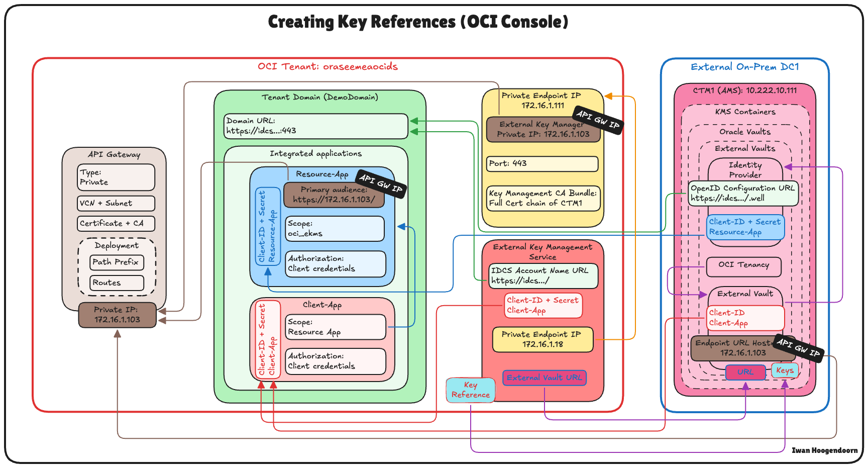The height and width of the screenshot is (468, 868).
Task: Select the Port: 443 field
Action: pyautogui.click(x=542, y=164)
